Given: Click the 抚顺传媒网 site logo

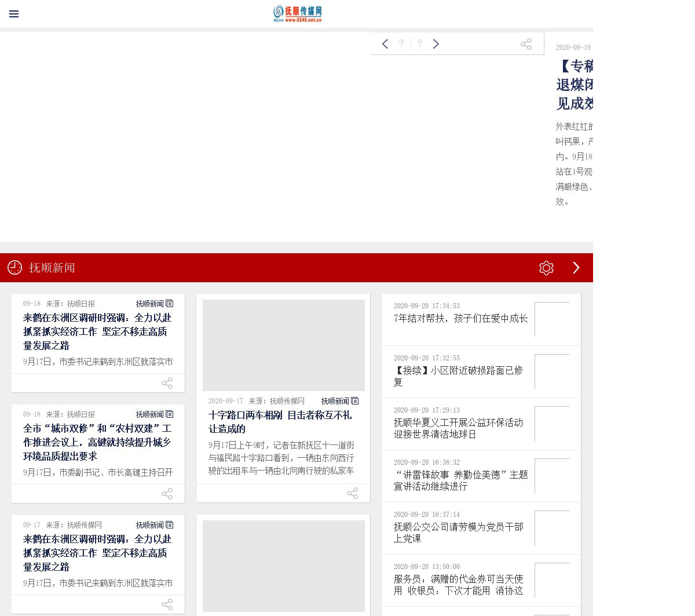Looking at the screenshot, I should coord(297,14).
